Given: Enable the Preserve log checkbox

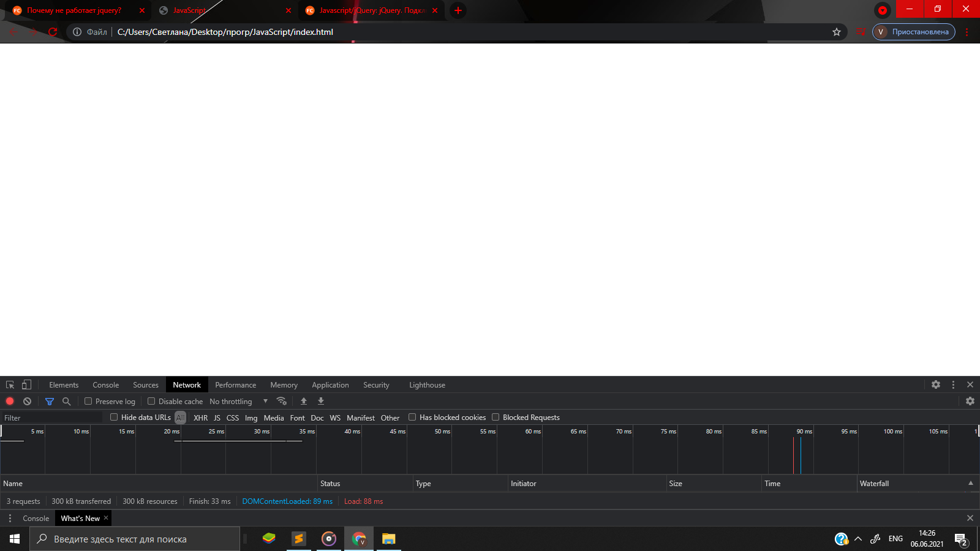Looking at the screenshot, I should [x=88, y=402].
